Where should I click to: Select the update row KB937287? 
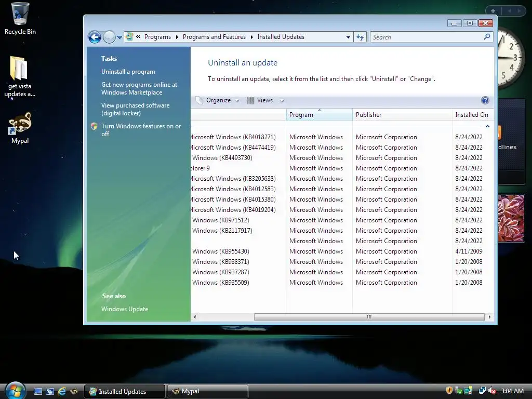click(x=341, y=272)
